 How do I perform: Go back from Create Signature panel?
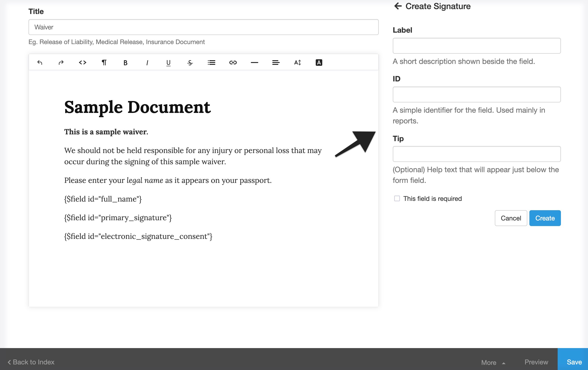pos(398,6)
